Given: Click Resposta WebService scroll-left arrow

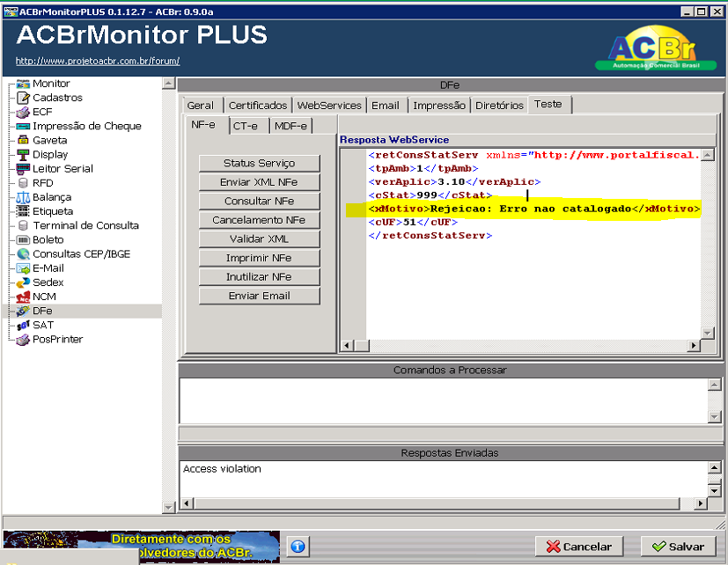Looking at the screenshot, I should click(x=347, y=345).
